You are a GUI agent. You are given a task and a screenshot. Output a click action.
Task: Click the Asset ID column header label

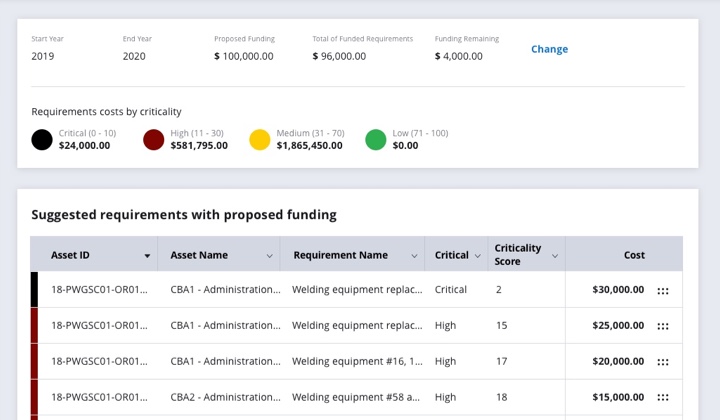coord(70,255)
